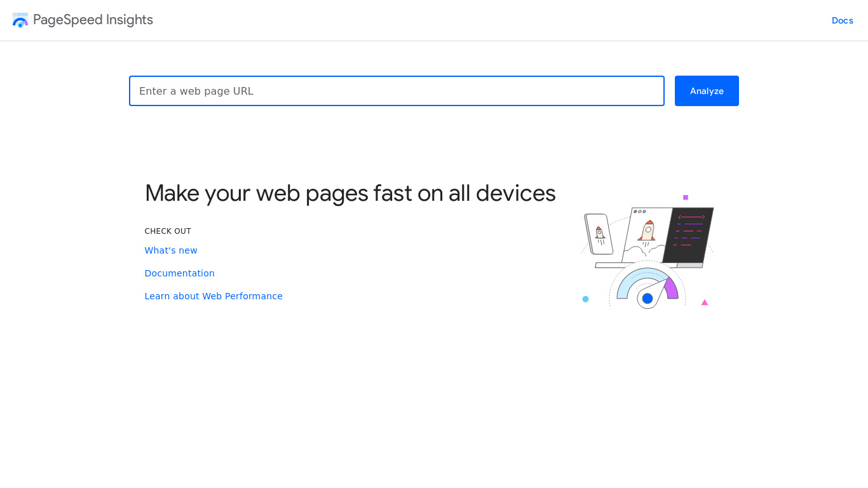868x488 pixels.
Task: Click the PageSpeed Insights logo icon
Action: click(x=20, y=20)
